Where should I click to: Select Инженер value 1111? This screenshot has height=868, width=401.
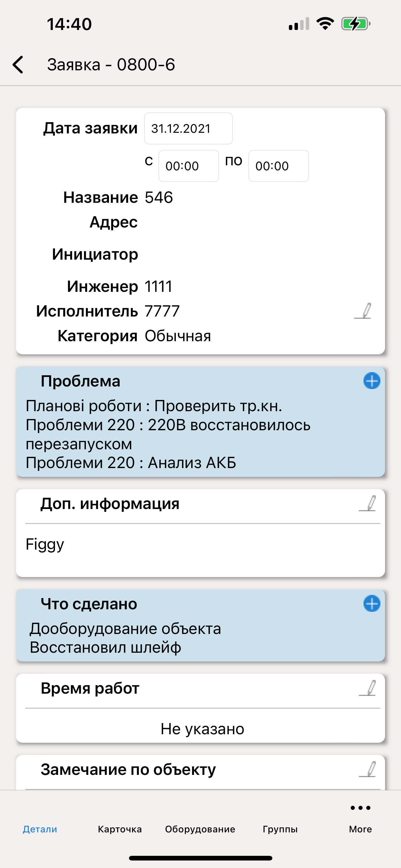point(158,287)
